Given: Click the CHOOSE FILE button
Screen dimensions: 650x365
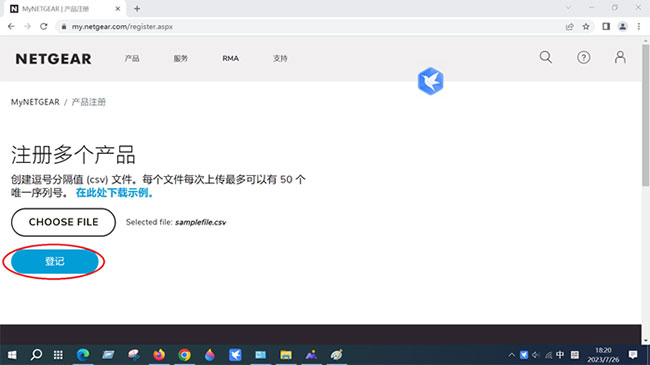Looking at the screenshot, I should 63,222.
